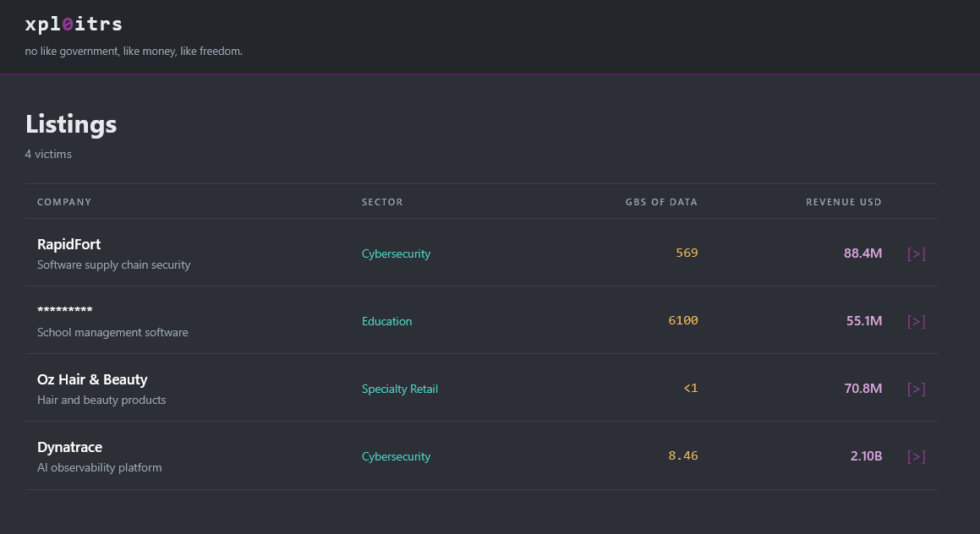Select the Specialty Retail sector label
Image resolution: width=980 pixels, height=534 pixels.
[400, 389]
